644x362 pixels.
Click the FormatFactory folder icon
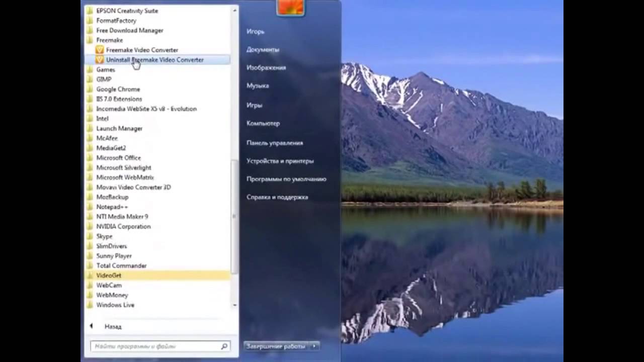[90, 21]
